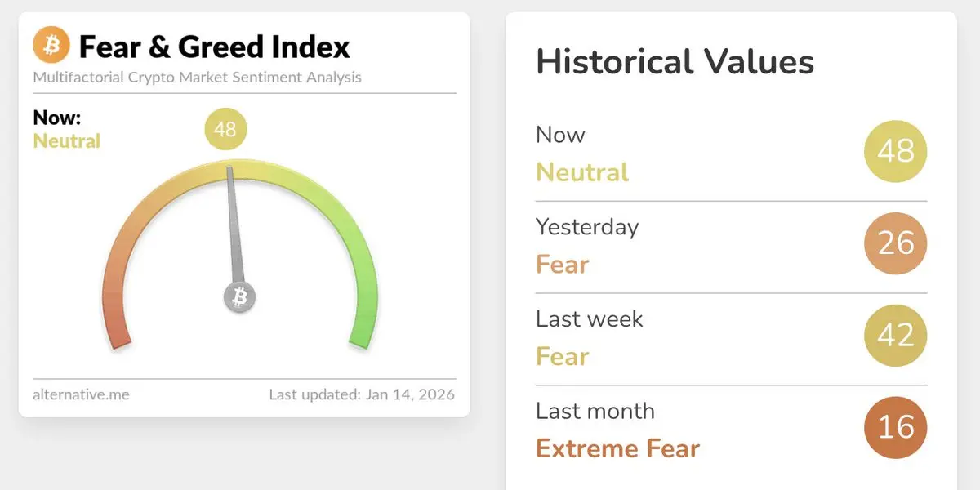This screenshot has height=490, width=980.
Task: Click the Fear & Greed Index title
Action: (x=214, y=47)
